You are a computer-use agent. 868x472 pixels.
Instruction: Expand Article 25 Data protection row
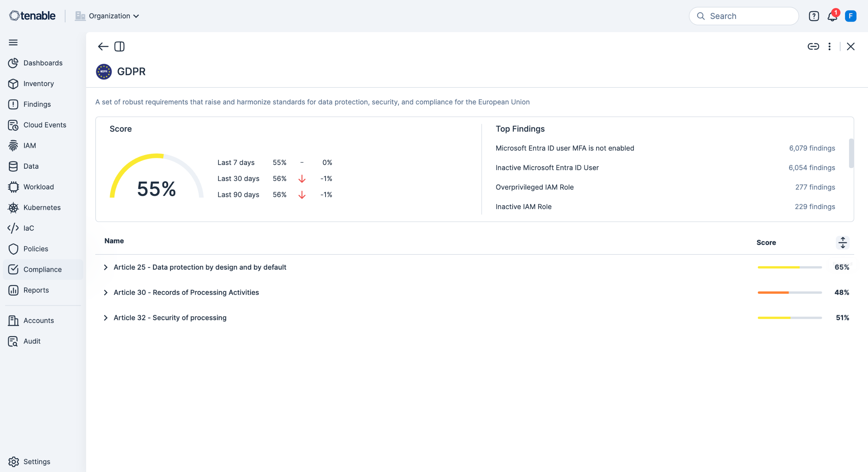pos(106,267)
